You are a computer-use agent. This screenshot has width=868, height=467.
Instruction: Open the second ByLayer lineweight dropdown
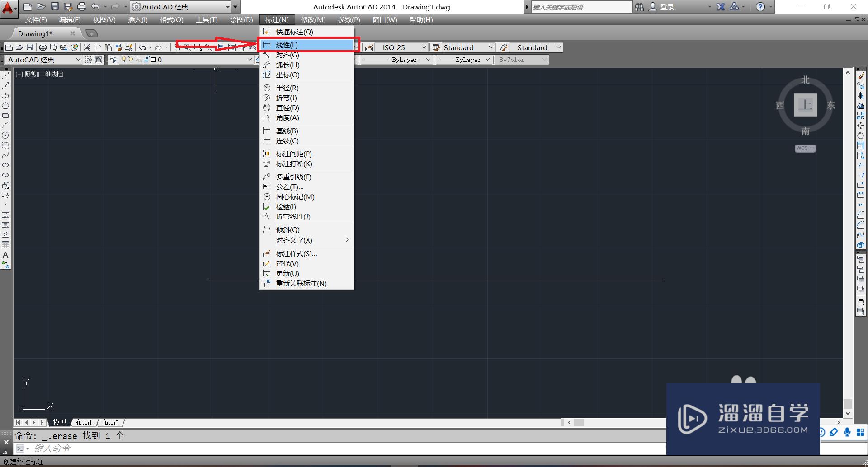pyautogui.click(x=464, y=60)
